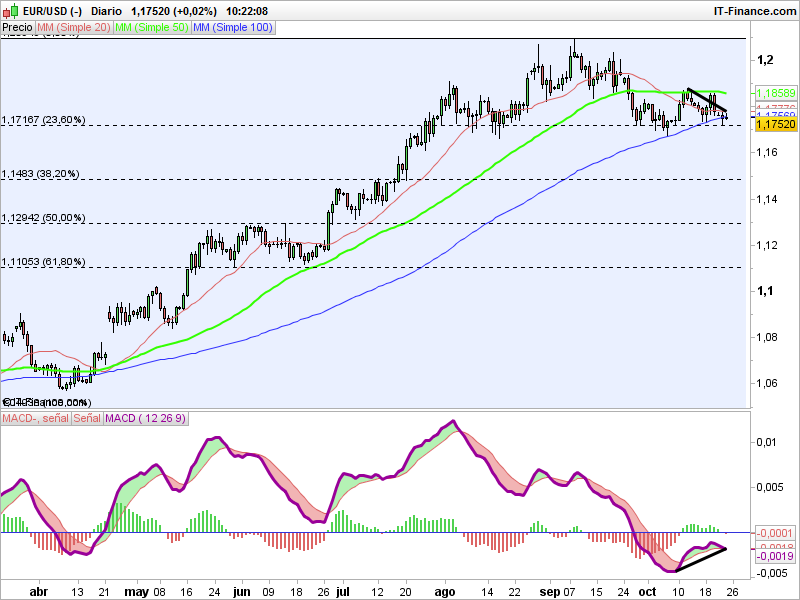The image size is (800, 600).
Task: Click the -0,005 MACD axis label
Action: pyautogui.click(x=771, y=573)
